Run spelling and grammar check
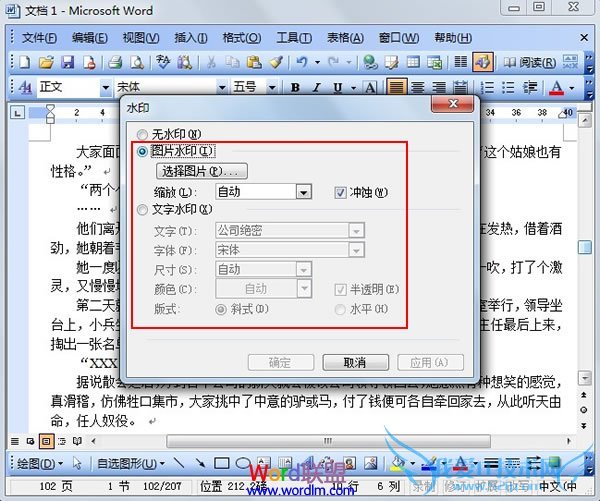This screenshot has width=600, height=501. [163, 62]
